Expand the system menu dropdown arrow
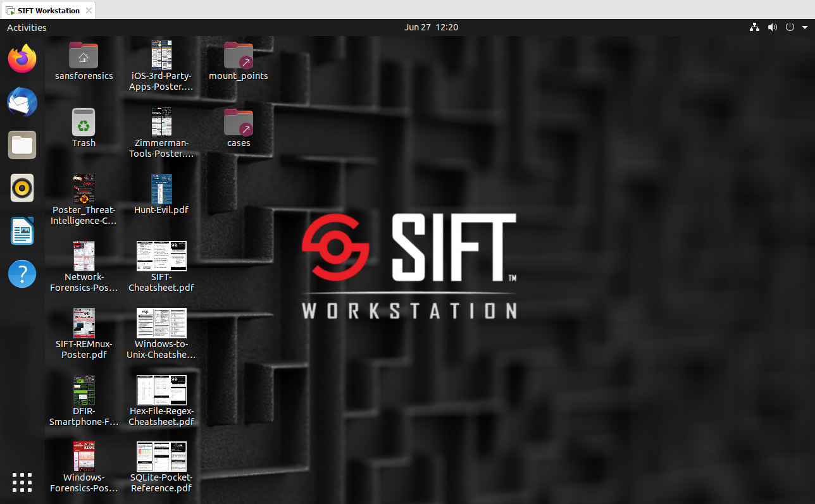This screenshot has width=815, height=504. [805, 27]
